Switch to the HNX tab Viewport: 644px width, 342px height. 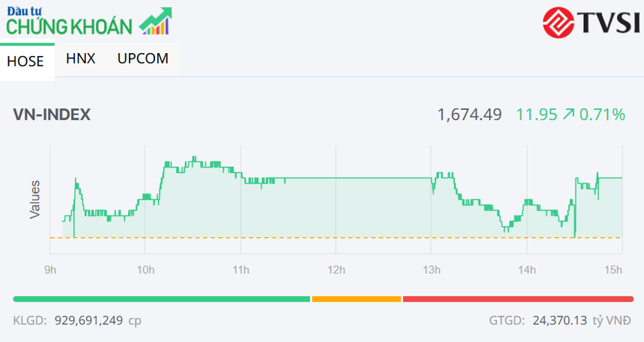pyautogui.click(x=80, y=58)
